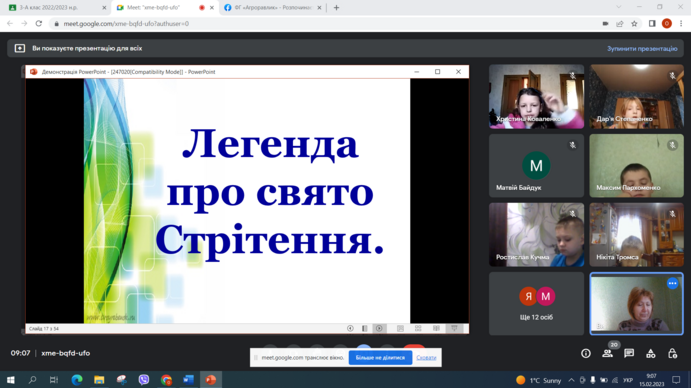Open Task View on taskbar
Viewport: 691px width, 388px height.
54,380
